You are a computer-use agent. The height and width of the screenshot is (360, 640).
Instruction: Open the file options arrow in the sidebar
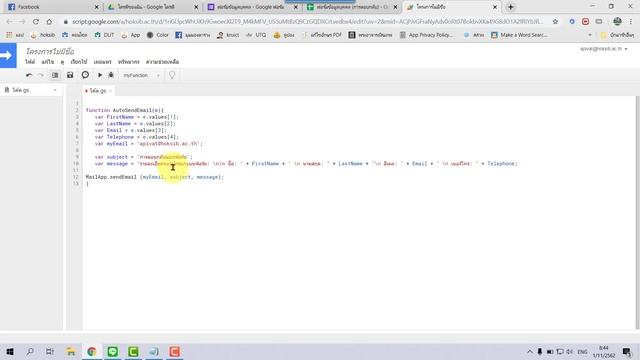(55, 90)
